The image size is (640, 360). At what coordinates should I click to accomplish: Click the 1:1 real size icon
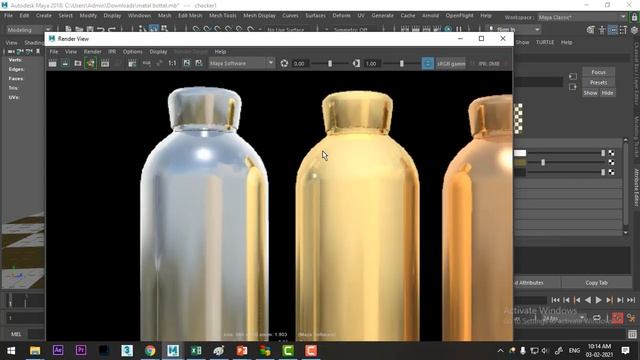172,63
